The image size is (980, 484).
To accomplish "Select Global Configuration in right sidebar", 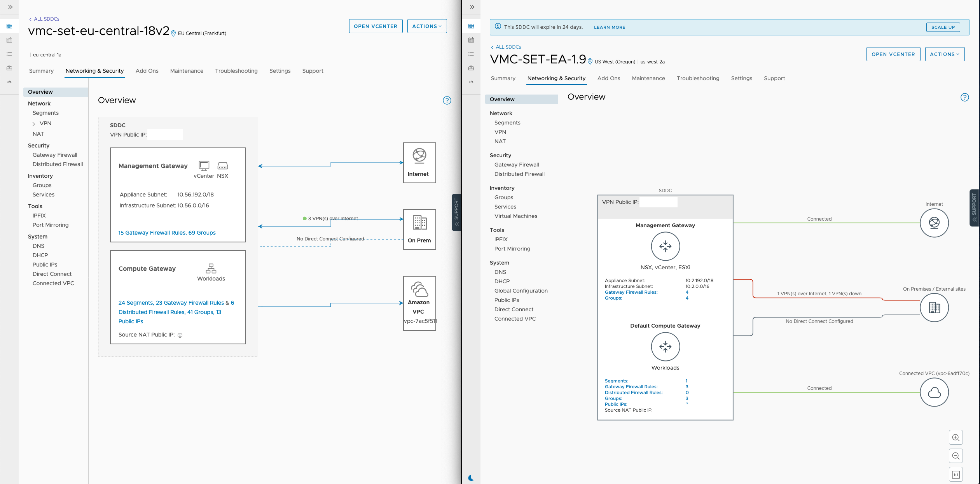I will [521, 291].
